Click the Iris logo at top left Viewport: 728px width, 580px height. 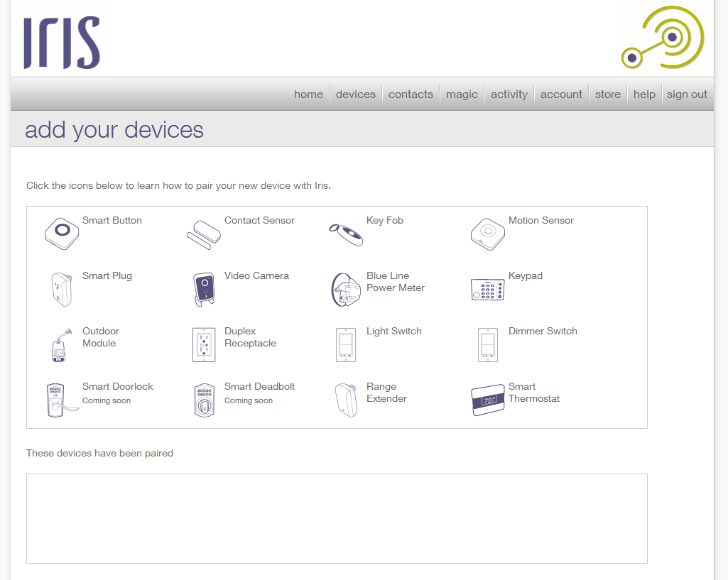click(x=62, y=43)
